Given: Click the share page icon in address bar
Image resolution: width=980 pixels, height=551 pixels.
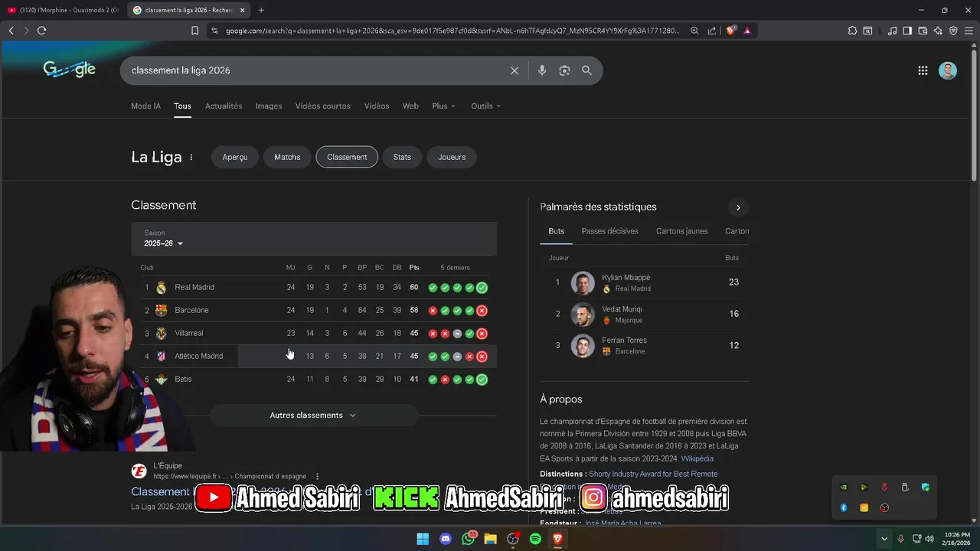Looking at the screenshot, I should tap(712, 31).
